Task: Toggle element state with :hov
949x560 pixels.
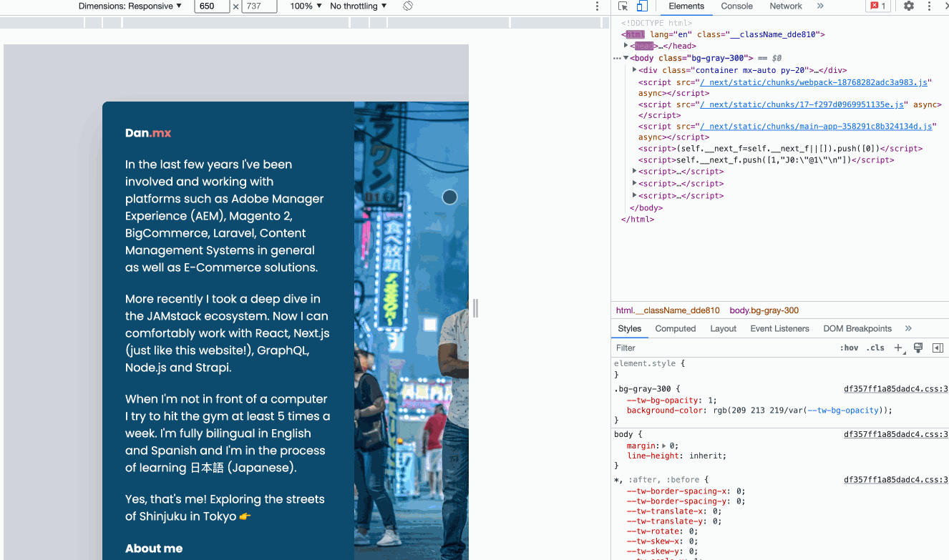Action: coord(849,348)
